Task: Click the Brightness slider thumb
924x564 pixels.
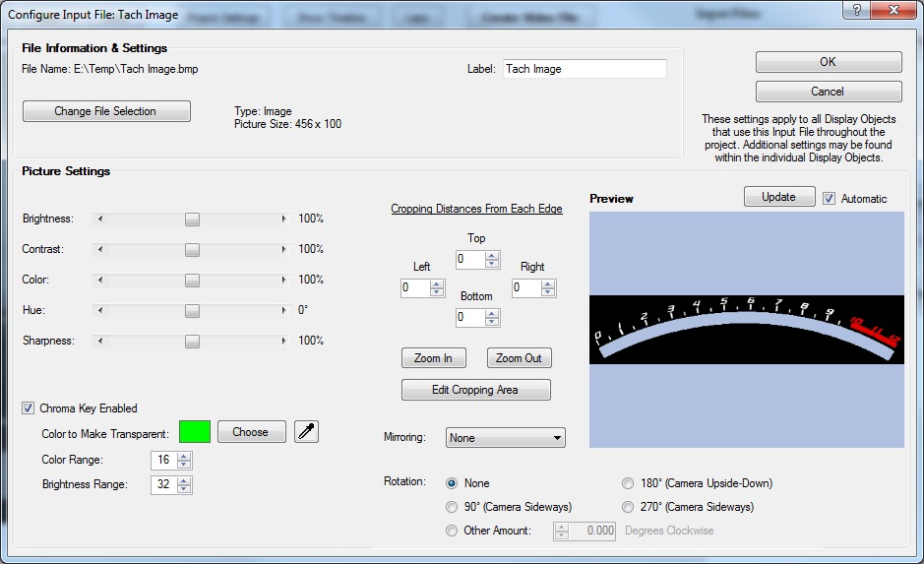Action: pyautogui.click(x=192, y=219)
